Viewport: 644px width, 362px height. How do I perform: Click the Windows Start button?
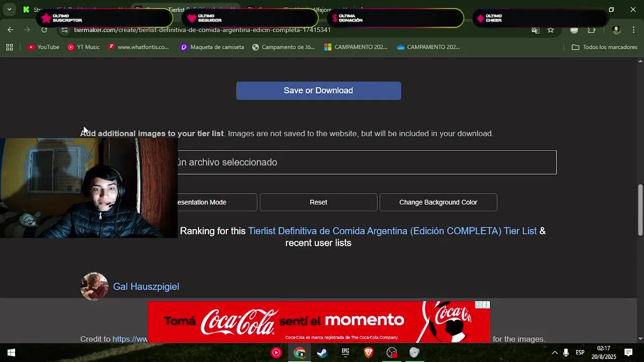click(11, 352)
